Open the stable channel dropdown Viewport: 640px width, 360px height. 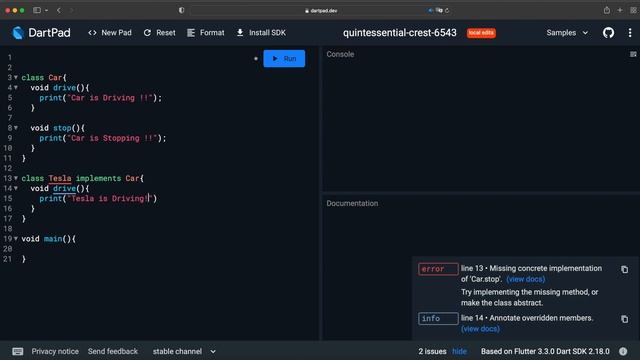pyautogui.click(x=184, y=351)
